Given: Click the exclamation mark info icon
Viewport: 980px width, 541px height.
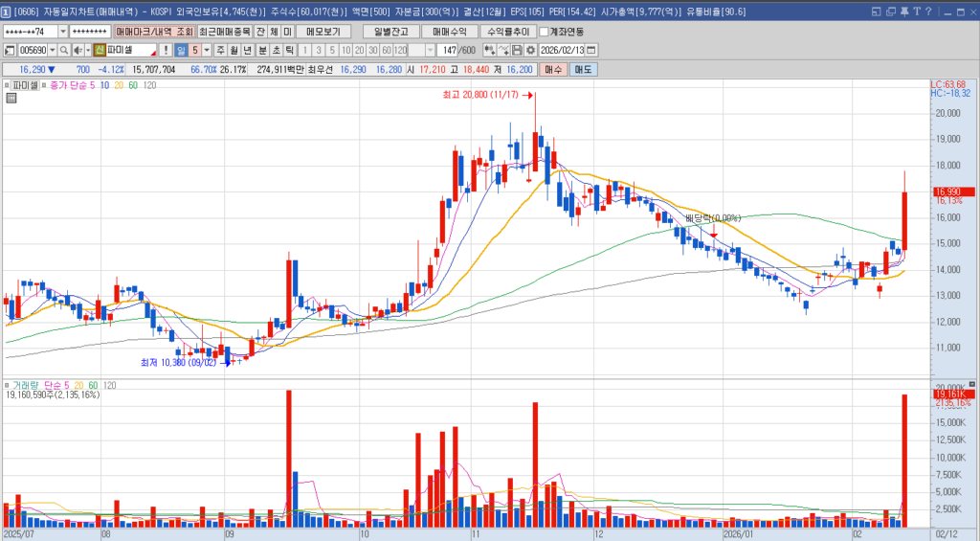Looking at the screenshot, I should pos(166,50).
